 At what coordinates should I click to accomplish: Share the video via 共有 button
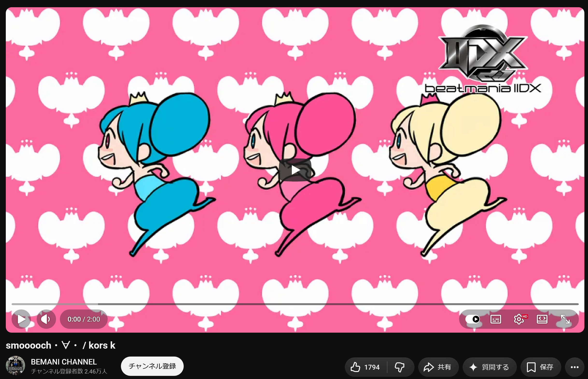[438, 367]
